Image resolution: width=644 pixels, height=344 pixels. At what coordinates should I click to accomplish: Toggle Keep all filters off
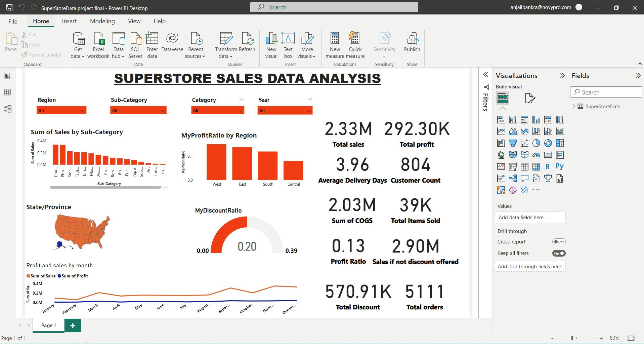558,253
